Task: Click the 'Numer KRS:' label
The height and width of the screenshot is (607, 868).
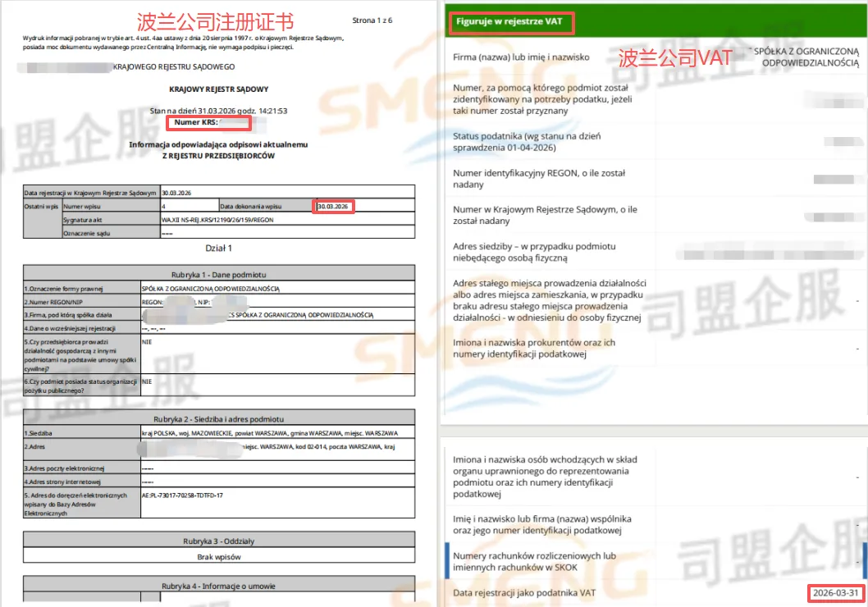Action: [196, 122]
